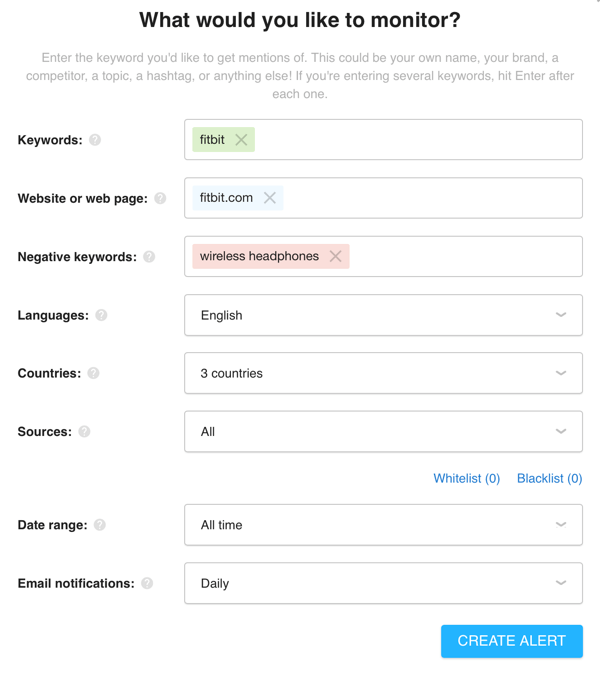Open Email notifications Daily dropdown
The height and width of the screenshot is (674, 600).
(383, 583)
